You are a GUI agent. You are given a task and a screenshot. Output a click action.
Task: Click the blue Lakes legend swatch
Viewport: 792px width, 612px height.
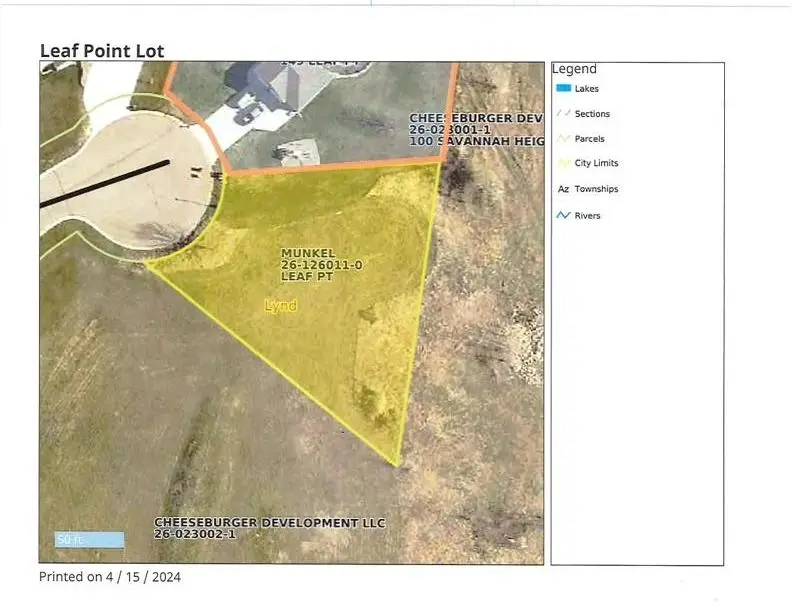coord(563,88)
